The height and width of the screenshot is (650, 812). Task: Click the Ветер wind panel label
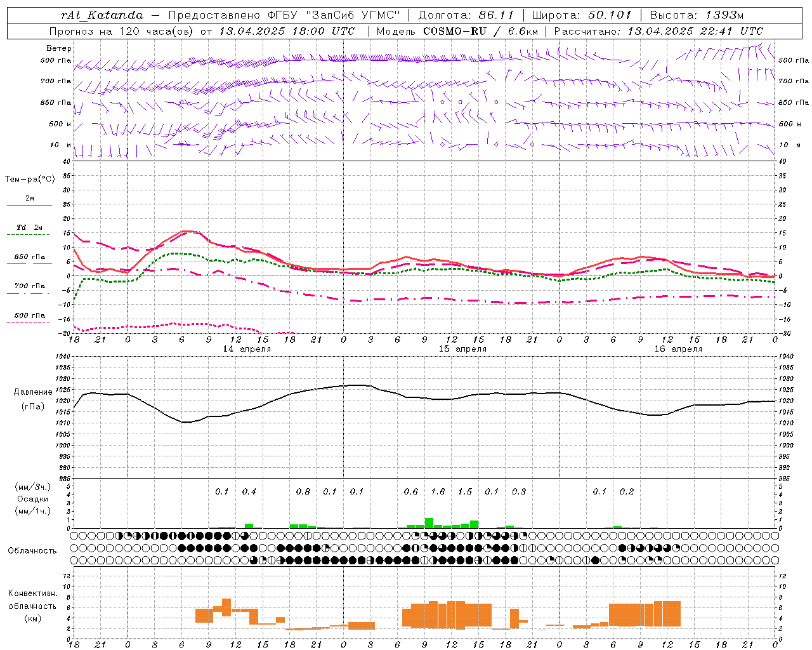point(58,48)
